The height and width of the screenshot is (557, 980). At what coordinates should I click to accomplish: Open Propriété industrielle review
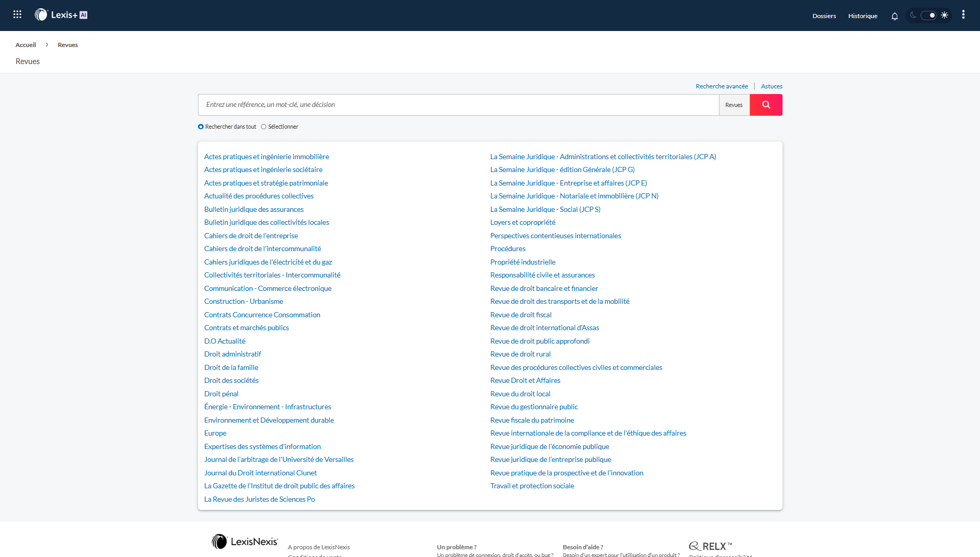(x=523, y=262)
